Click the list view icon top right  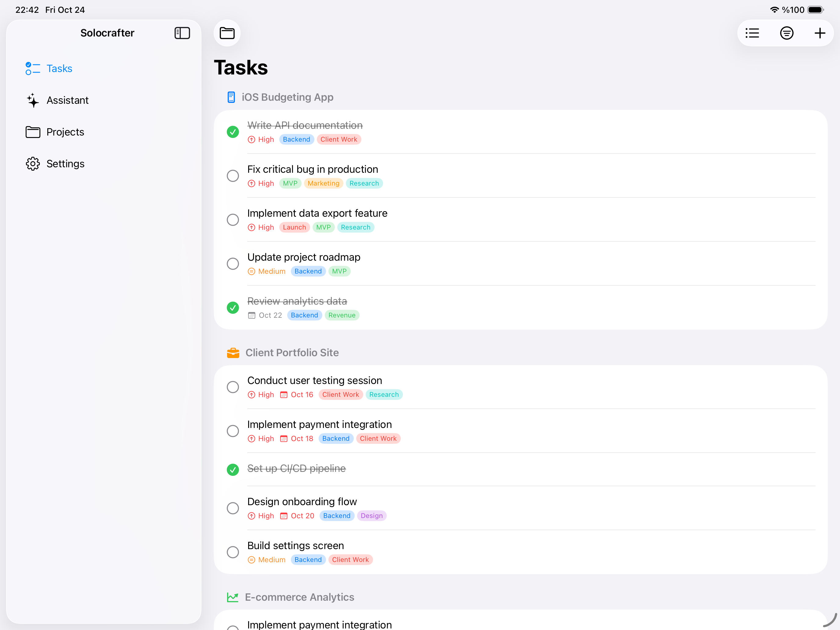coord(752,33)
